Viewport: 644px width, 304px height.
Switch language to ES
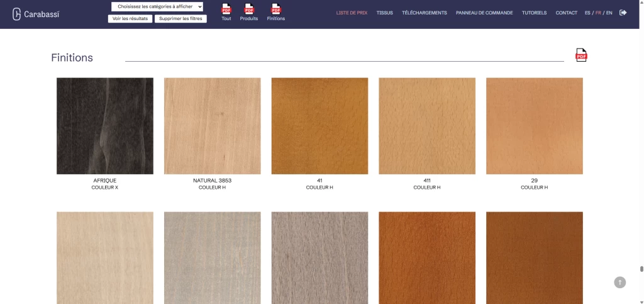tap(587, 13)
